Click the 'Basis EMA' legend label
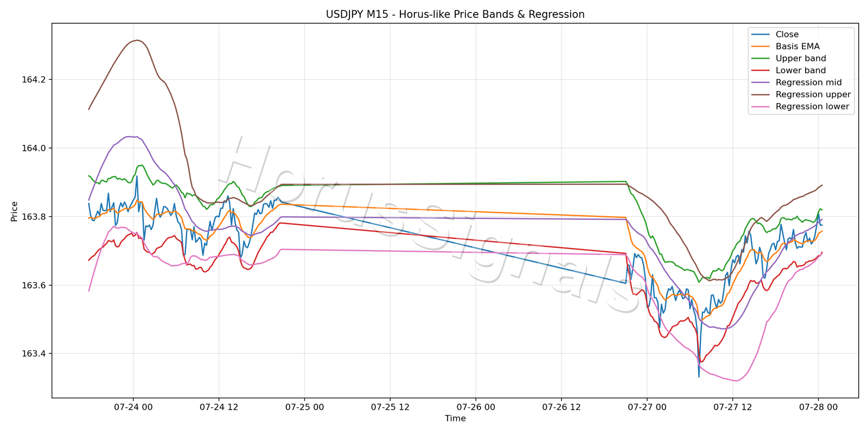 [x=797, y=47]
